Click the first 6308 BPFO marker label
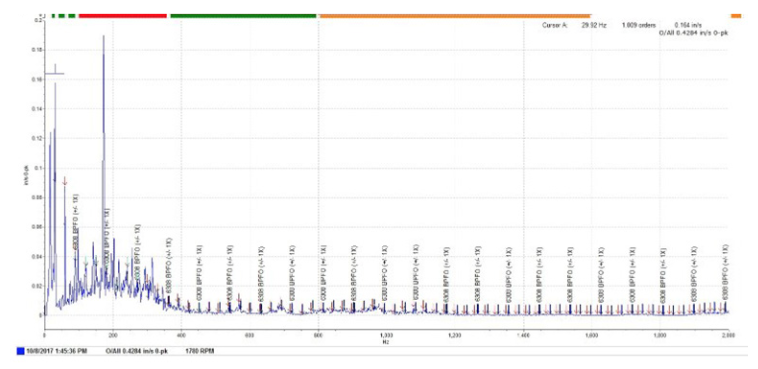Screen dimensions: 758x369 coord(75,223)
